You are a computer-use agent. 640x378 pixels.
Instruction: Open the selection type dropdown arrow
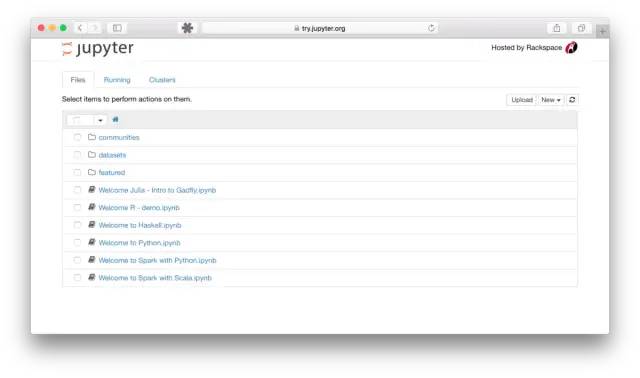pos(100,120)
